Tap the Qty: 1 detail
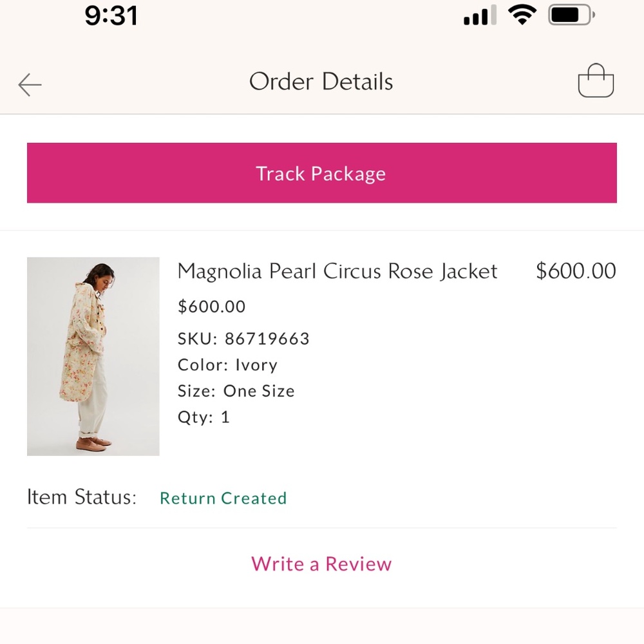644x644 pixels. point(204,417)
